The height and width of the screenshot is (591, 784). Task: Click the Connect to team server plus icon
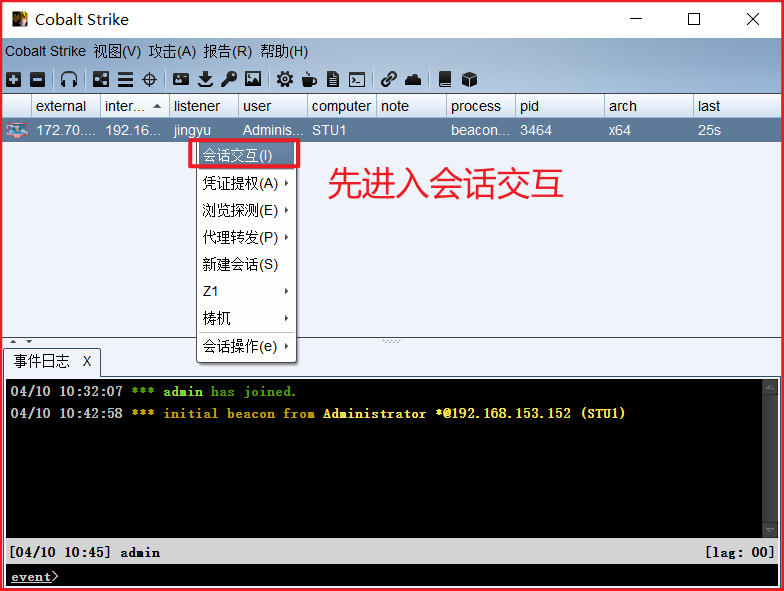14,79
